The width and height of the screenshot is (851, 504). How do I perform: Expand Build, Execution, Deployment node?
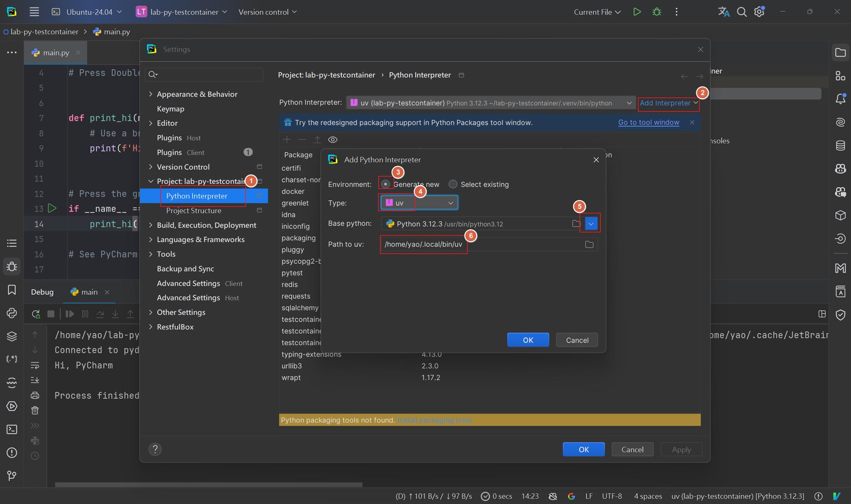pyautogui.click(x=150, y=225)
